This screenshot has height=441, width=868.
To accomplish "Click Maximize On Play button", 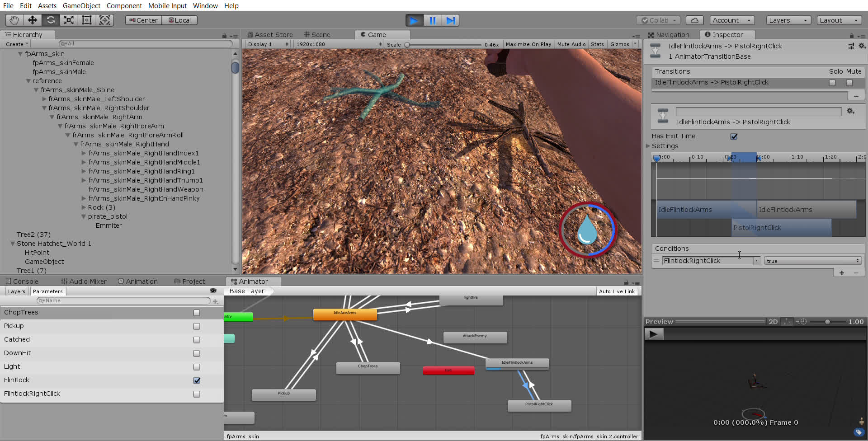I will click(x=528, y=44).
